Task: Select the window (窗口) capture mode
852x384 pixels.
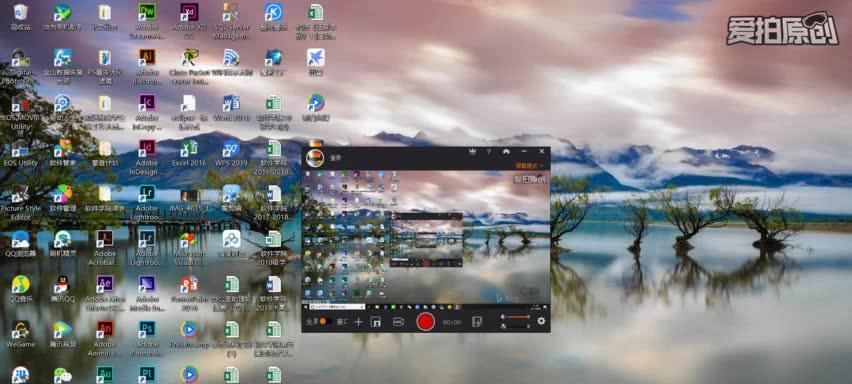Action: pos(342,322)
